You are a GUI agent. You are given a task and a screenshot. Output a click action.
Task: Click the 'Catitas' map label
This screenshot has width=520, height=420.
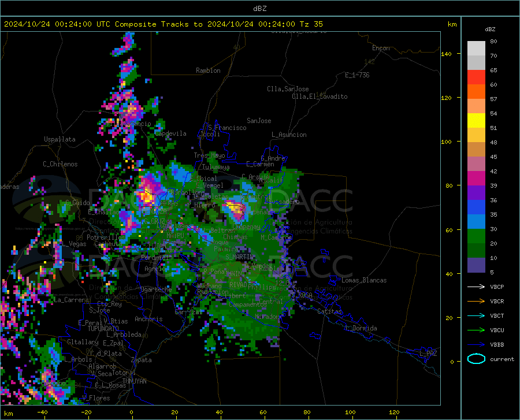[x=329, y=311]
